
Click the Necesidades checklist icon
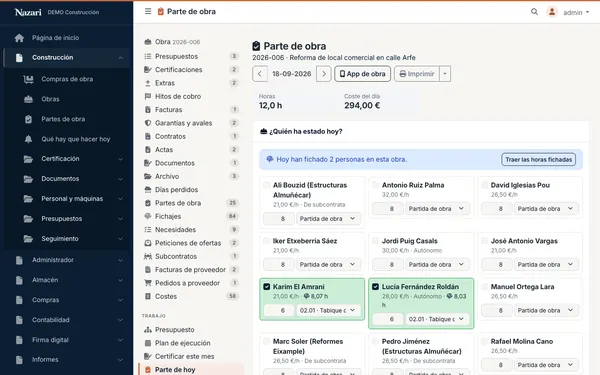coord(148,230)
